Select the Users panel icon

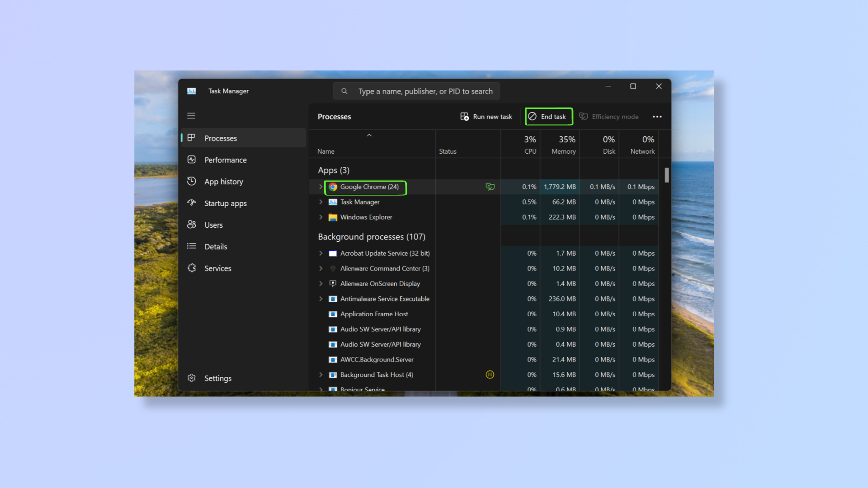(191, 225)
